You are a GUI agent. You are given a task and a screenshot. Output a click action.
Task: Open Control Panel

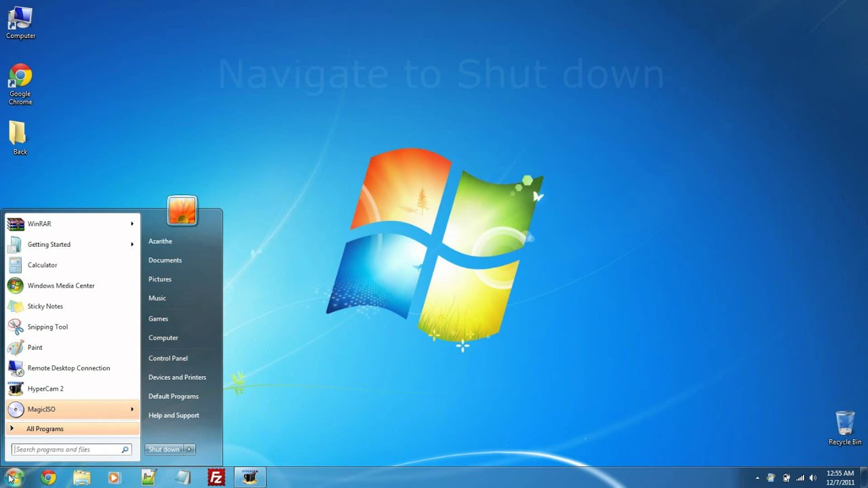click(x=168, y=358)
